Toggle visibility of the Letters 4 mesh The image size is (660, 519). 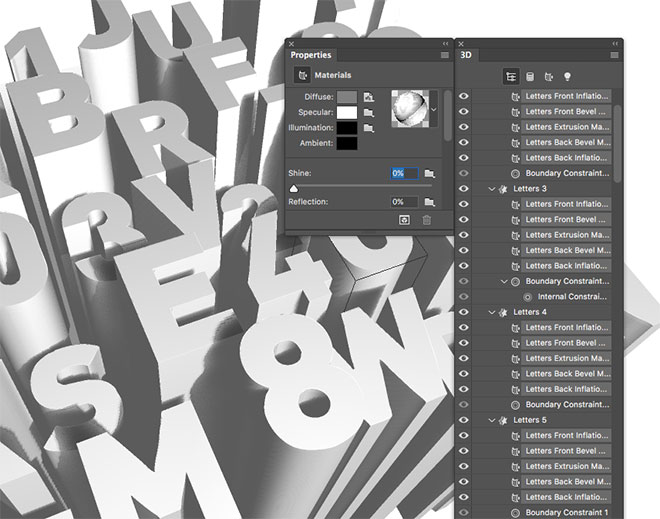point(464,312)
